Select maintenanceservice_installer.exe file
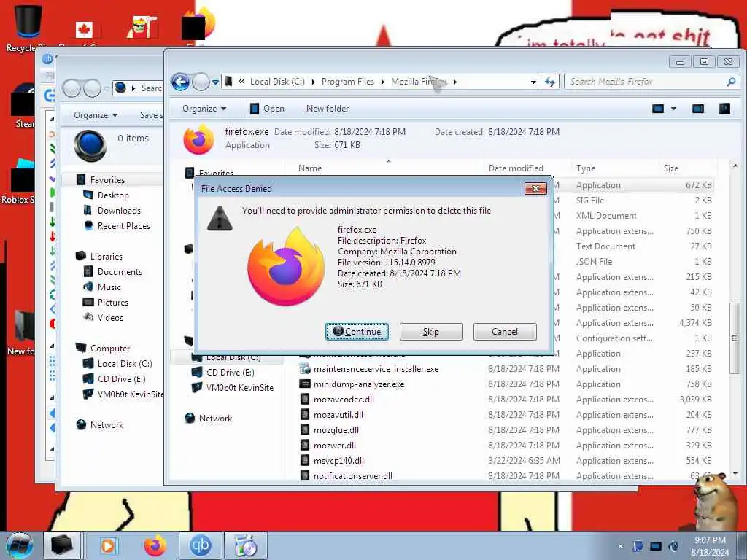 tap(376, 368)
